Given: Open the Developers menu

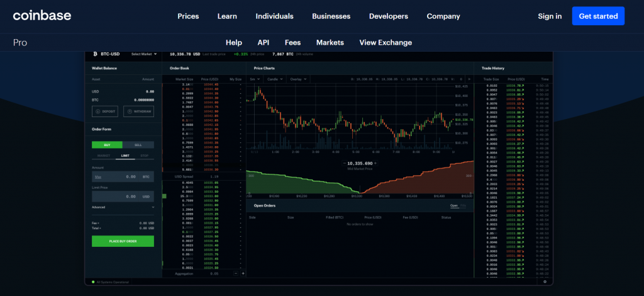Looking at the screenshot, I should point(389,16).
